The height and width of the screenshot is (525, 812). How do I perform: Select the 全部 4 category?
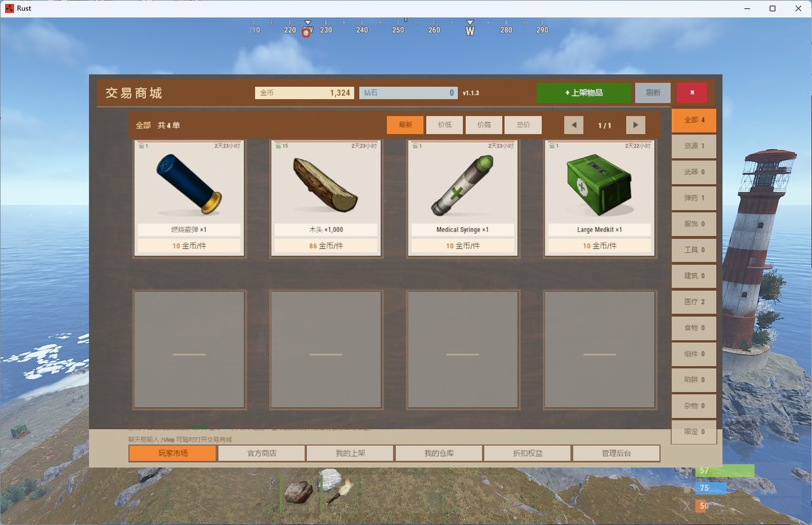click(694, 120)
